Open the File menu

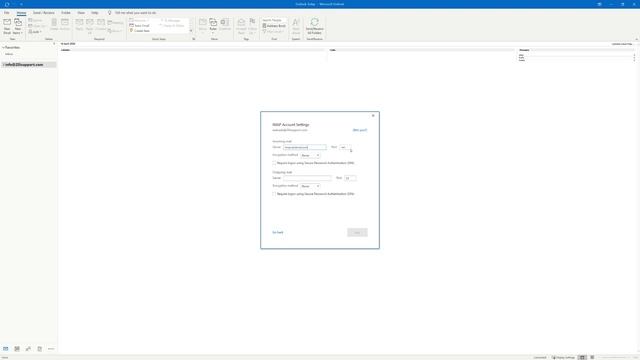pyautogui.click(x=7, y=13)
